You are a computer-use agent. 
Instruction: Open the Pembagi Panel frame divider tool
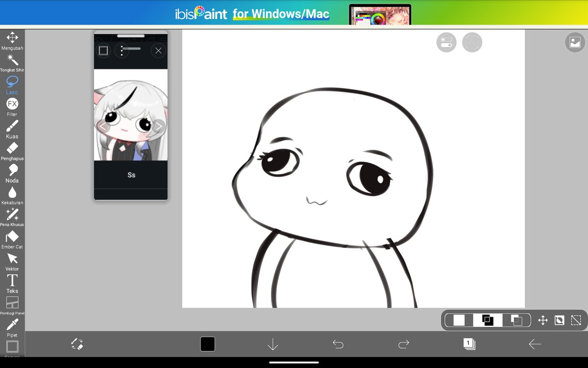coord(12,306)
